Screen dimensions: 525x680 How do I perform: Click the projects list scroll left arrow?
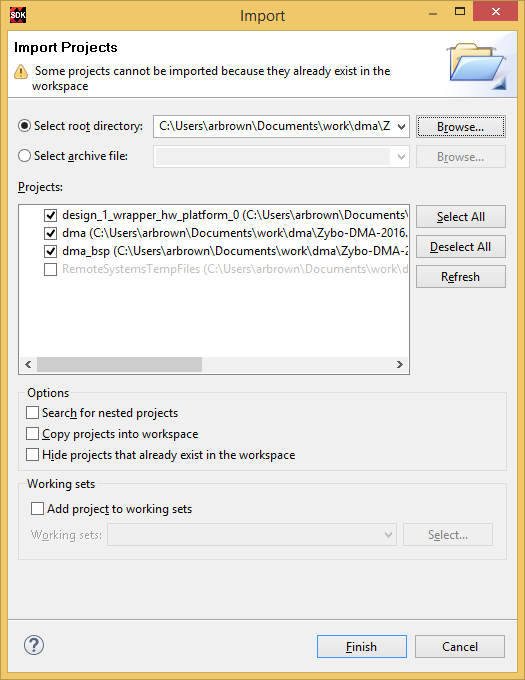point(28,364)
